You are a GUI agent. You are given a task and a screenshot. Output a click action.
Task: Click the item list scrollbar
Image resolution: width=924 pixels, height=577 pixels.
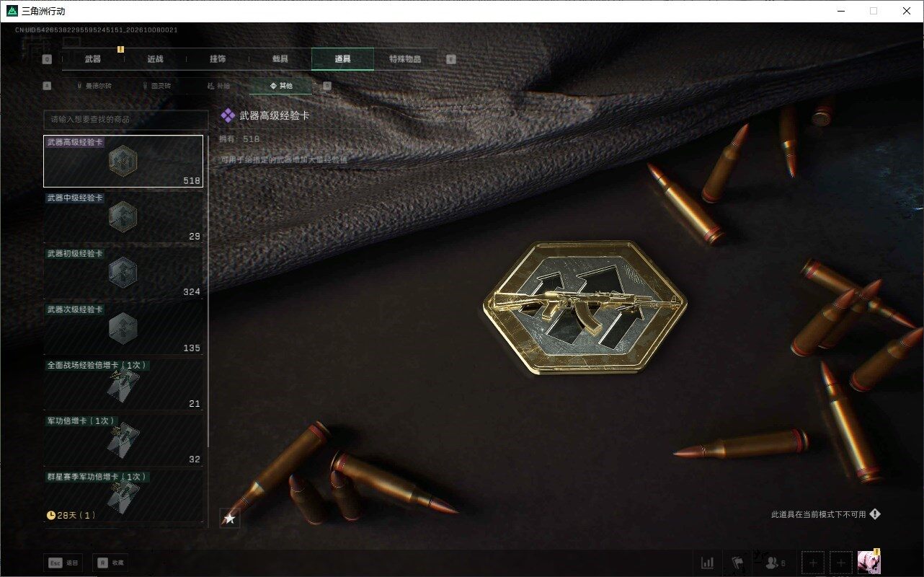click(x=208, y=291)
